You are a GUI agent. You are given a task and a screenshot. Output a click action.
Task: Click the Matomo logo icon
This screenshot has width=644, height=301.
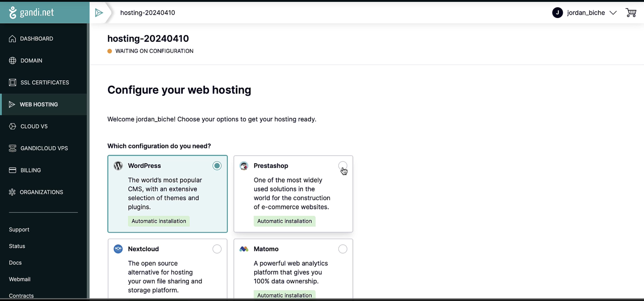[244, 249]
